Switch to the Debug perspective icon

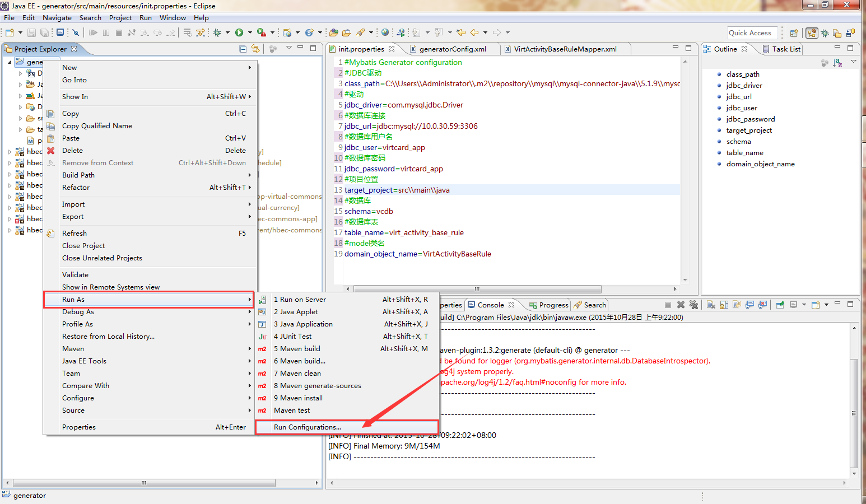pos(825,33)
